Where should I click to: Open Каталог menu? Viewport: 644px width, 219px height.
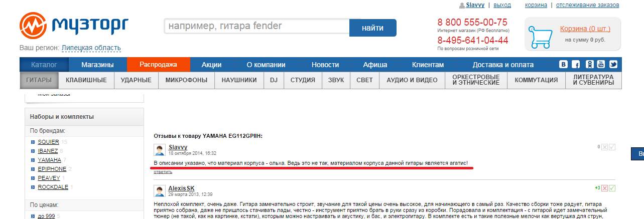click(x=44, y=65)
